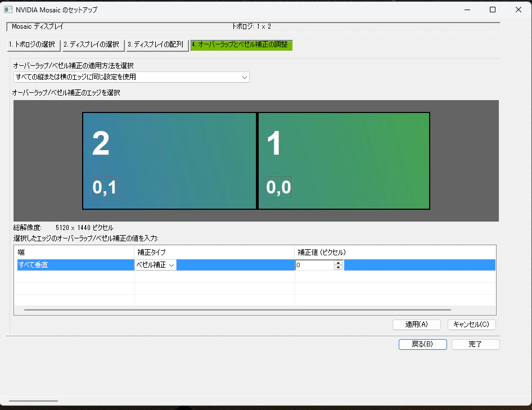Click the 0,0 position label on display 1

(x=278, y=187)
